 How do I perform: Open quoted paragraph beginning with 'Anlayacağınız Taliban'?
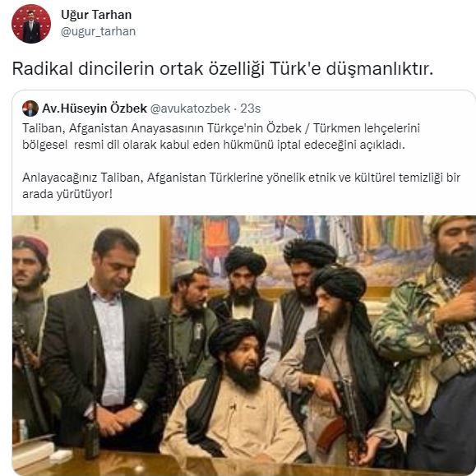point(241,186)
